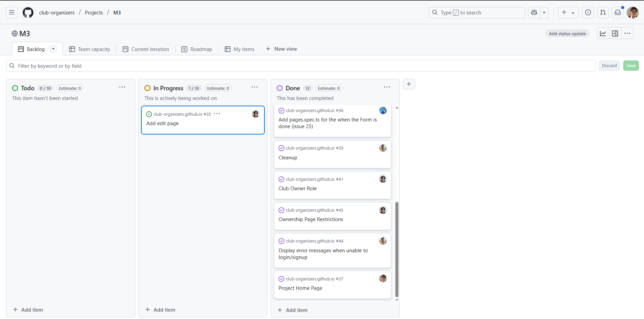The width and height of the screenshot is (644, 319).
Task: Click the Discard button
Action: (609, 66)
